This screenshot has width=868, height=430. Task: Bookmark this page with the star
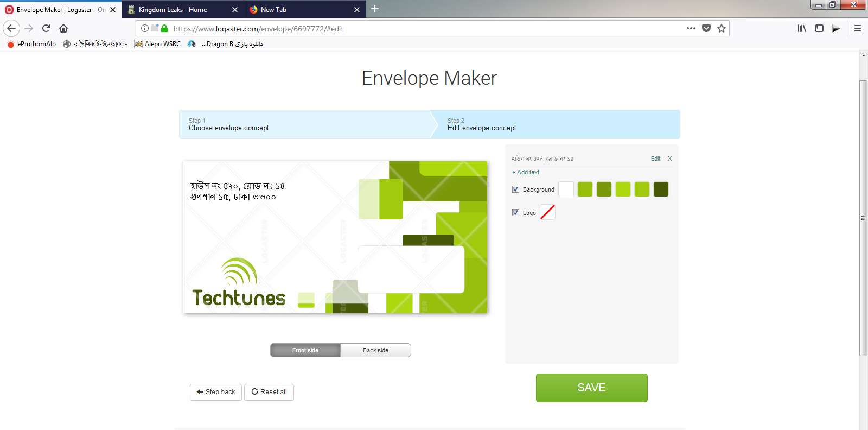pyautogui.click(x=722, y=28)
